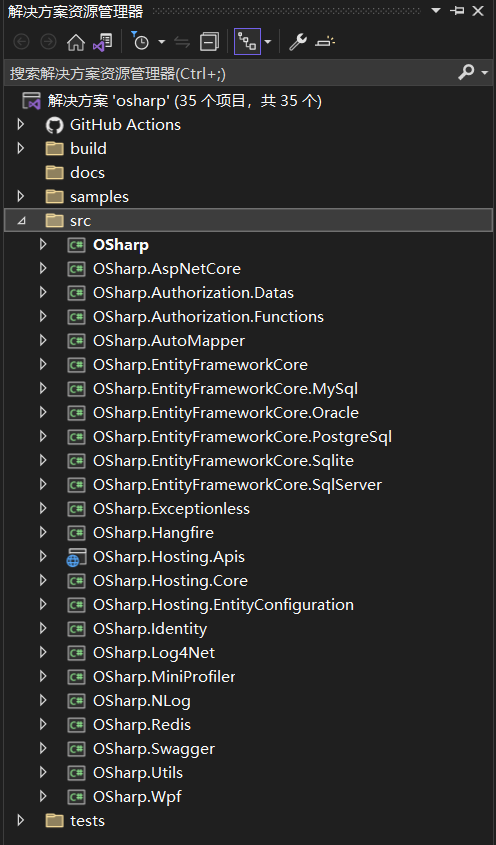Expand the samples folder
Image resolution: width=496 pixels, height=845 pixels.
[21, 196]
